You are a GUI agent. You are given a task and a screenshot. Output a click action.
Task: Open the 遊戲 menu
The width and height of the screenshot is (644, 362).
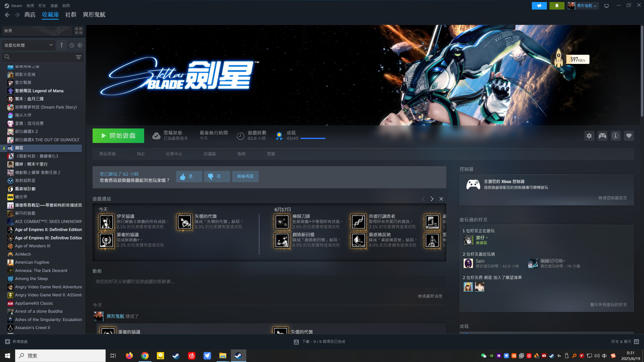(x=54, y=6)
